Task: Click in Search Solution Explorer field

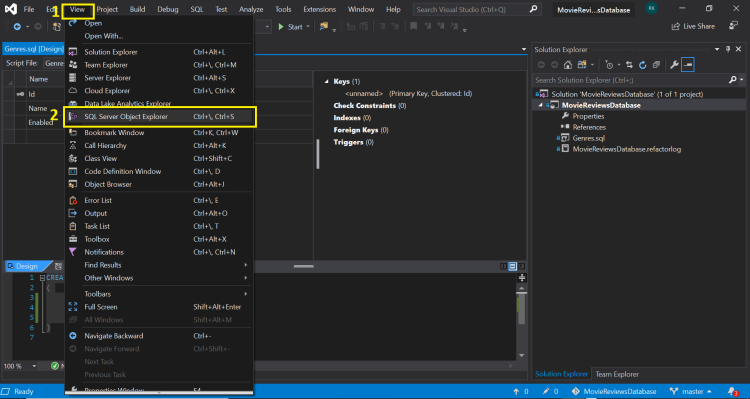Action: point(630,80)
